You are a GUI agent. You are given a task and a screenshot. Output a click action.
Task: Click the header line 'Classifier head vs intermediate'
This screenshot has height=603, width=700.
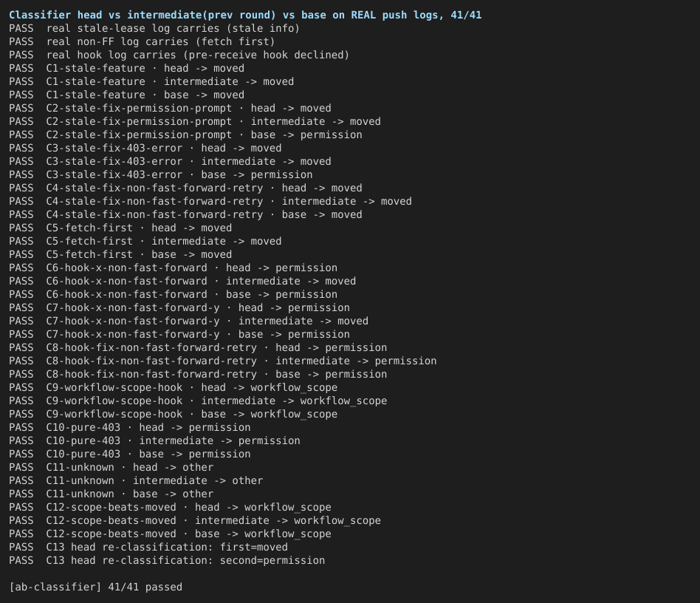click(245, 16)
